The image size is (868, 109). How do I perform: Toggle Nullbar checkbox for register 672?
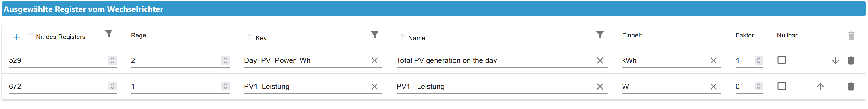[x=781, y=86]
